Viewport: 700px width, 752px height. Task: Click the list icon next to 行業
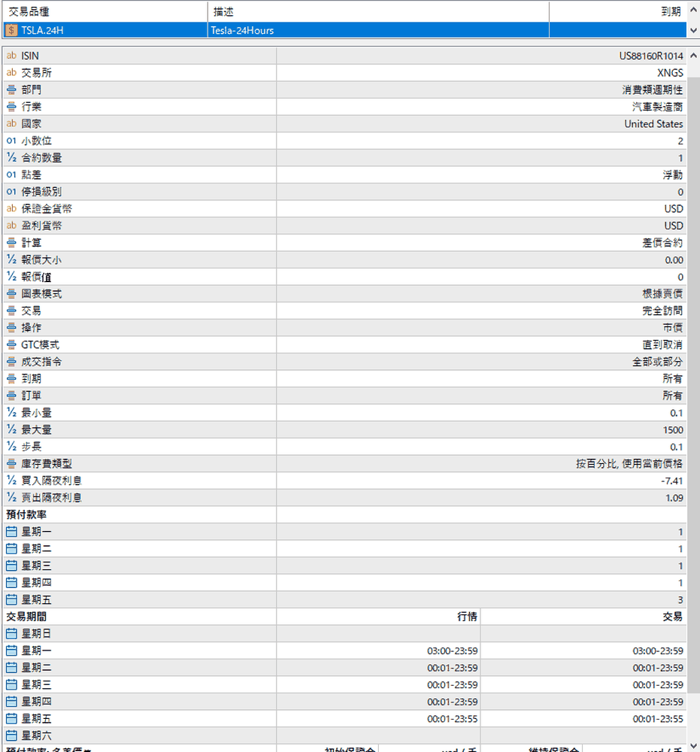(11, 107)
